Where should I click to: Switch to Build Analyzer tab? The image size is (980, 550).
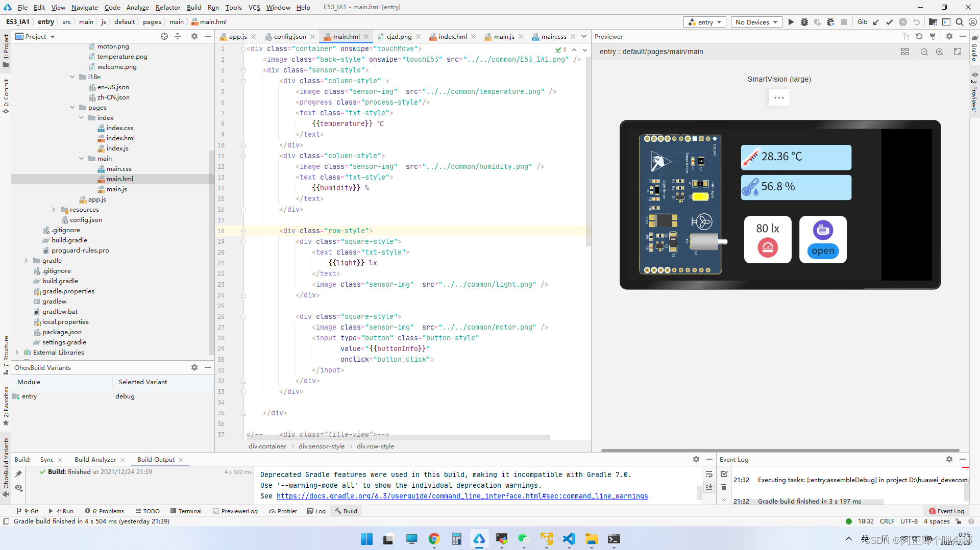click(x=95, y=459)
